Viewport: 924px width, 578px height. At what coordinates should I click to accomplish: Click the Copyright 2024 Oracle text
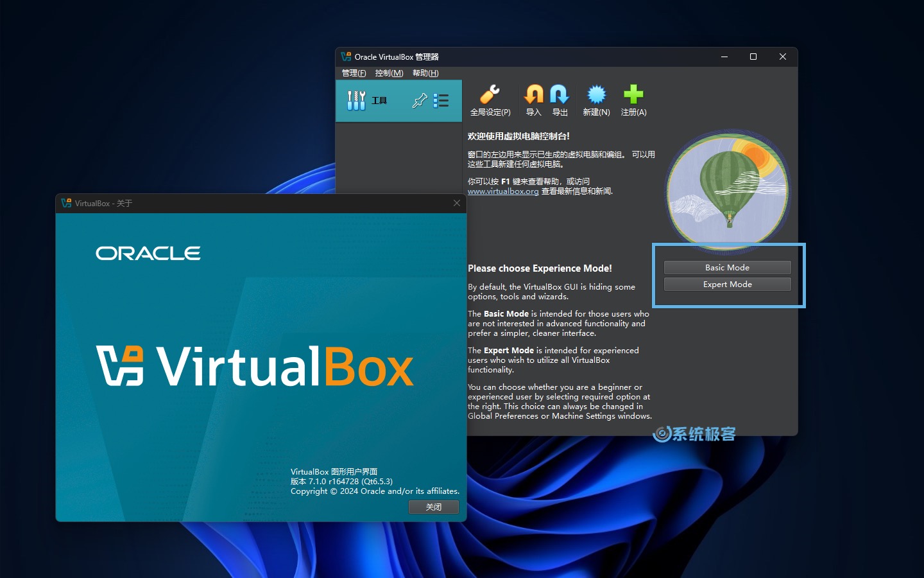375,491
